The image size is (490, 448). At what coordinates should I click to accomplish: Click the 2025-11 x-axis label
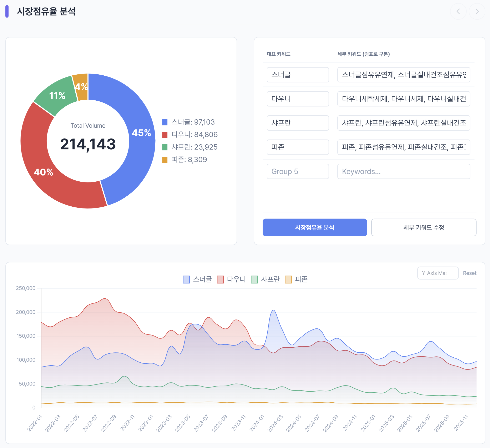(x=461, y=423)
